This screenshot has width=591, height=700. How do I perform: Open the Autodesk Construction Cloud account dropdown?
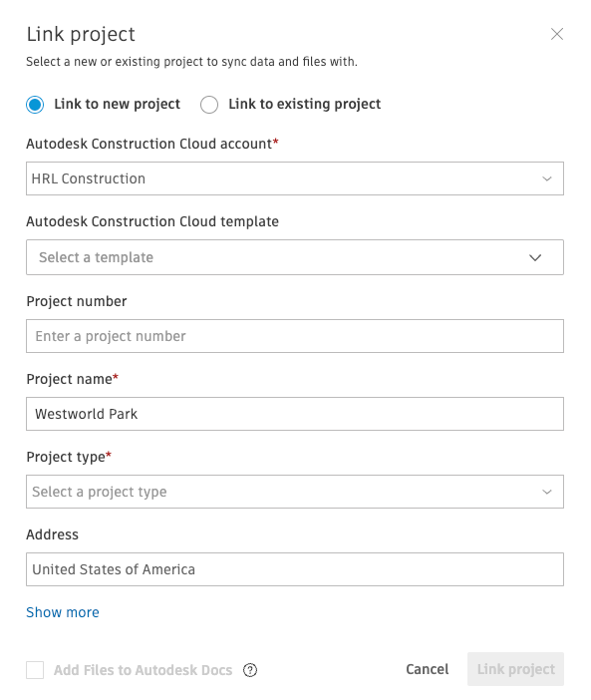pyautogui.click(x=295, y=178)
